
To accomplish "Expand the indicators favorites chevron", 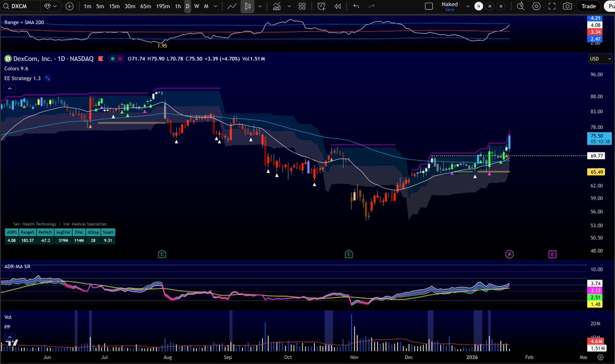I will pos(290,6).
